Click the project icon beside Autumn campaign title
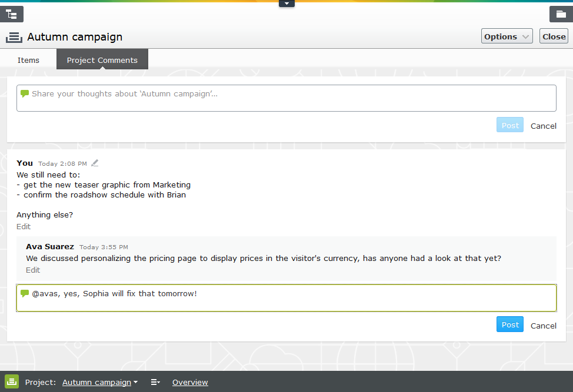573x392 pixels. [x=14, y=37]
